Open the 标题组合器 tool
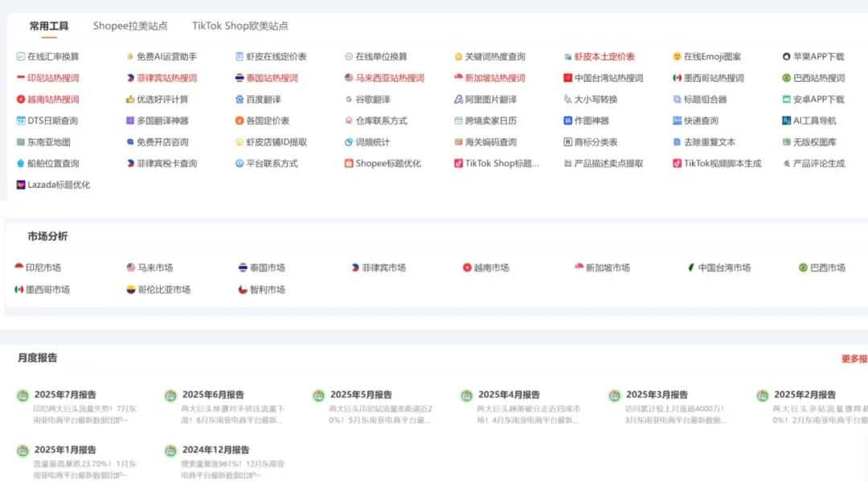Screen dimensions: 868x482 click(x=706, y=100)
